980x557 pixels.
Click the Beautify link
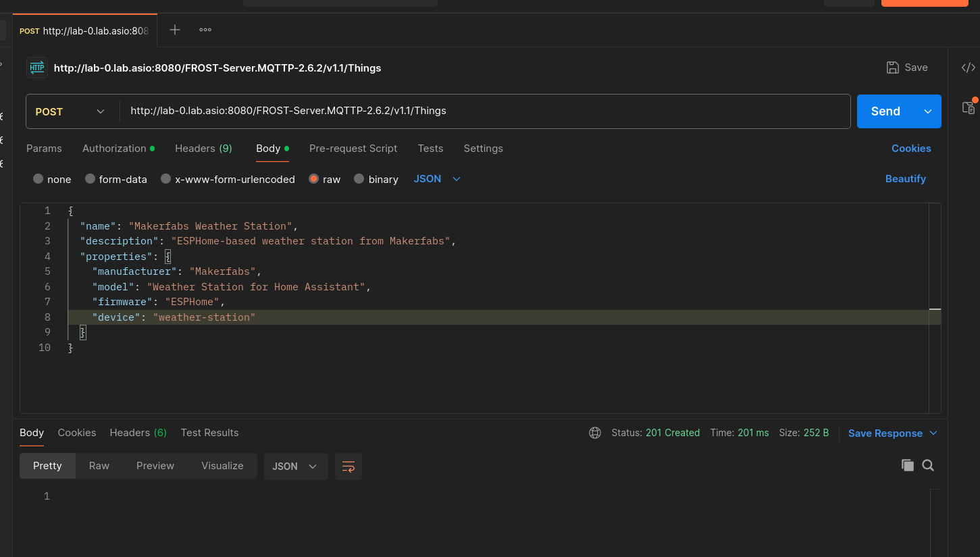pos(905,179)
